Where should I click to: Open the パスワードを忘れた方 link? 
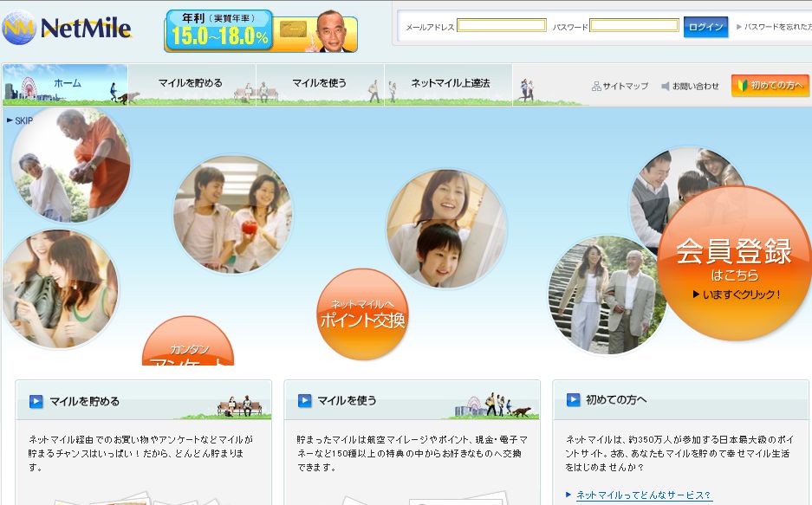pyautogui.click(x=774, y=26)
